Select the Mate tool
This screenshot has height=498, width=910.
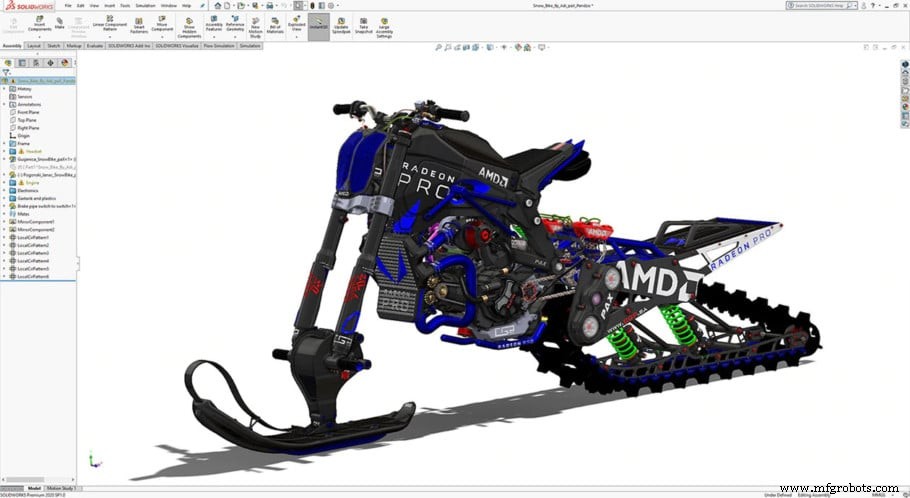tap(60, 23)
